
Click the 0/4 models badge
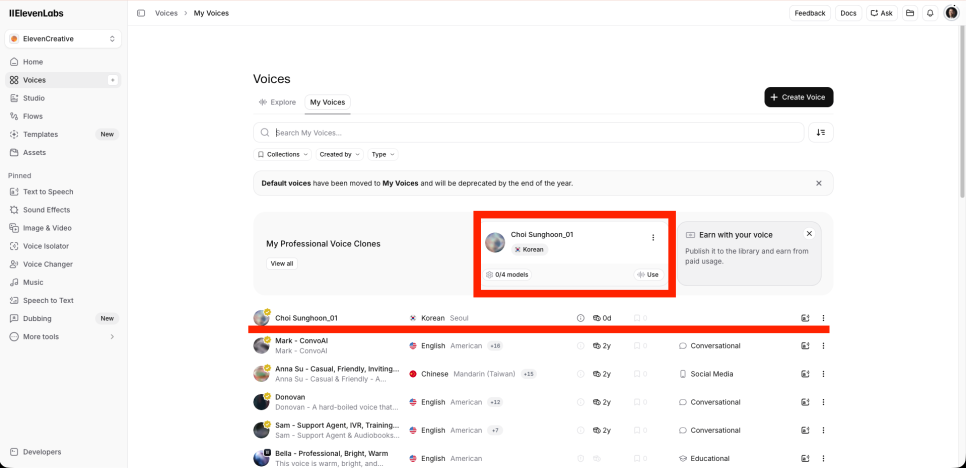pyautogui.click(x=508, y=275)
